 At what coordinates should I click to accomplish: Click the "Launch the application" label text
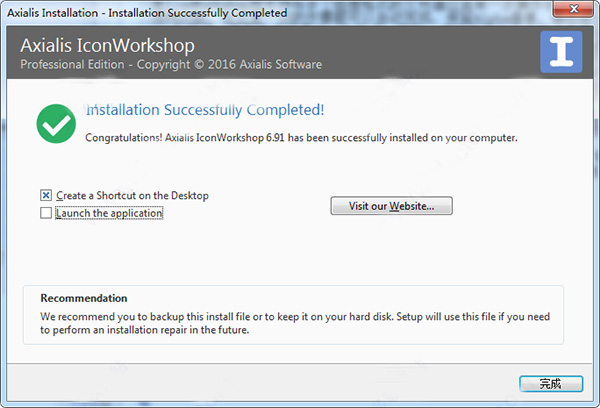point(109,213)
